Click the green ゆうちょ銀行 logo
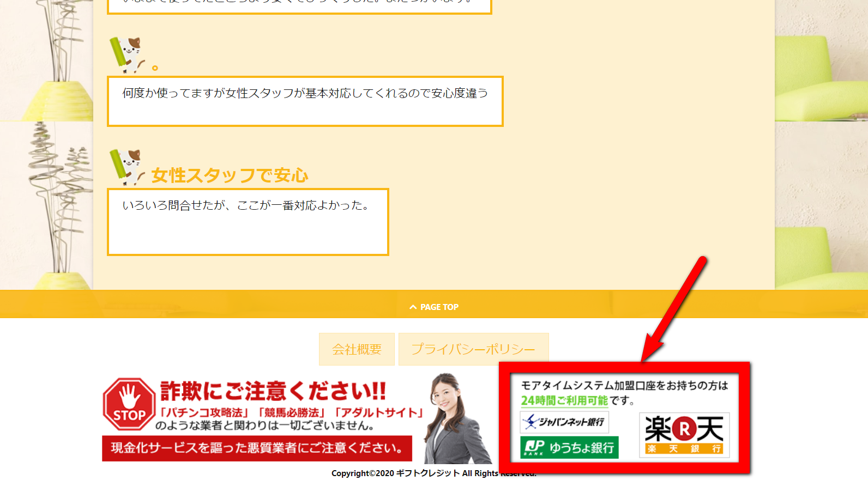This screenshot has height=499, width=868. (569, 447)
